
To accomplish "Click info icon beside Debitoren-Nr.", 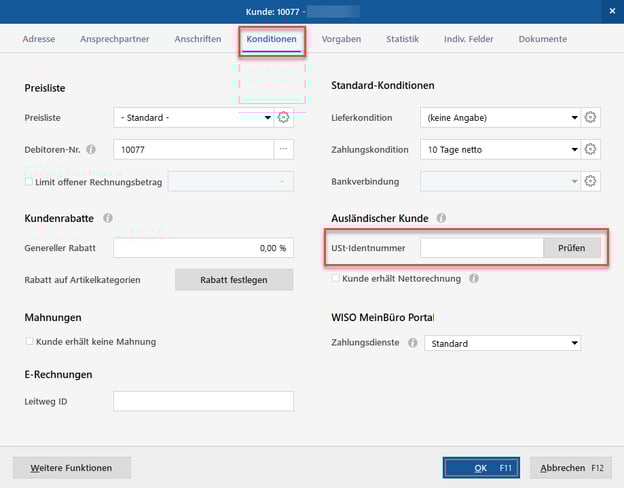I will click(91, 150).
